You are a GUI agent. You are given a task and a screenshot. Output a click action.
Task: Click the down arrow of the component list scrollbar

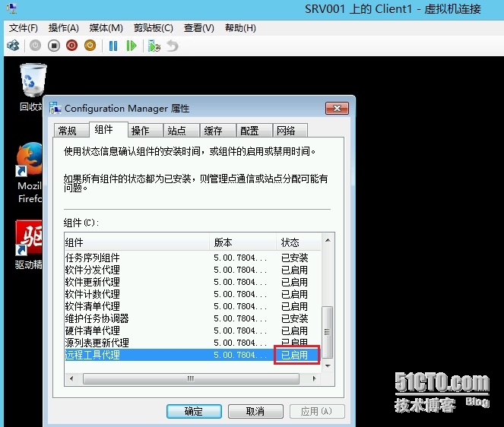328,365
